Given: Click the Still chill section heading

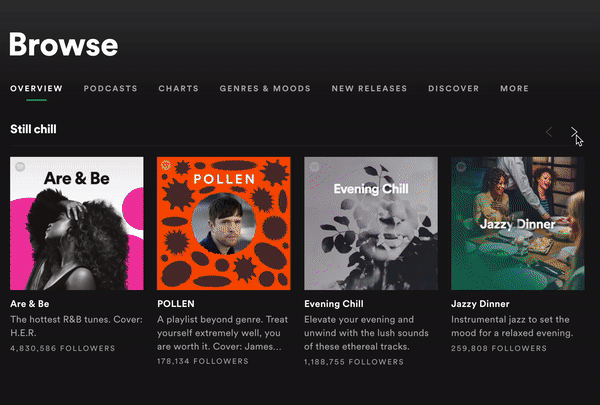Looking at the screenshot, I should (33, 129).
